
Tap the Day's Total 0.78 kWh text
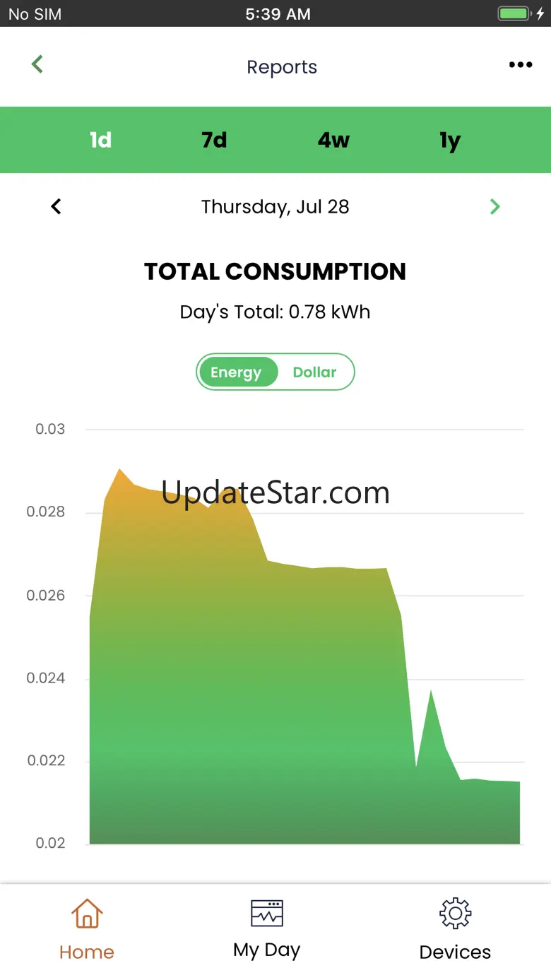[275, 312]
